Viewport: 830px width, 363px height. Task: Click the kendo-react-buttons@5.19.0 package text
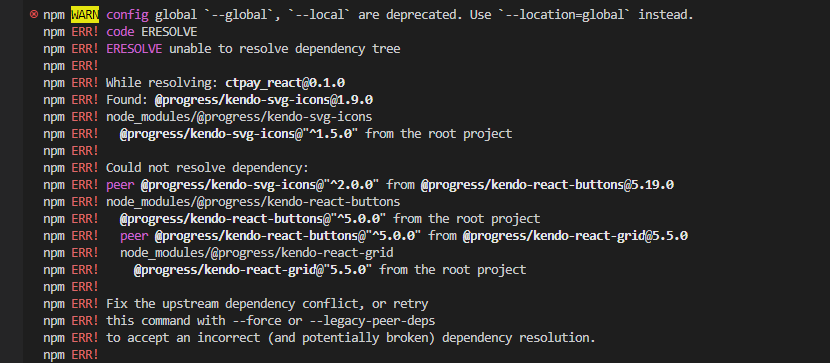pyautogui.click(x=547, y=185)
